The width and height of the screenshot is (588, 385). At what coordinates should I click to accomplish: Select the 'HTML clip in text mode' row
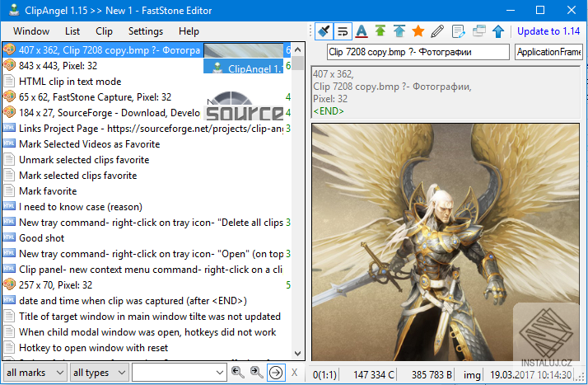[x=147, y=82]
